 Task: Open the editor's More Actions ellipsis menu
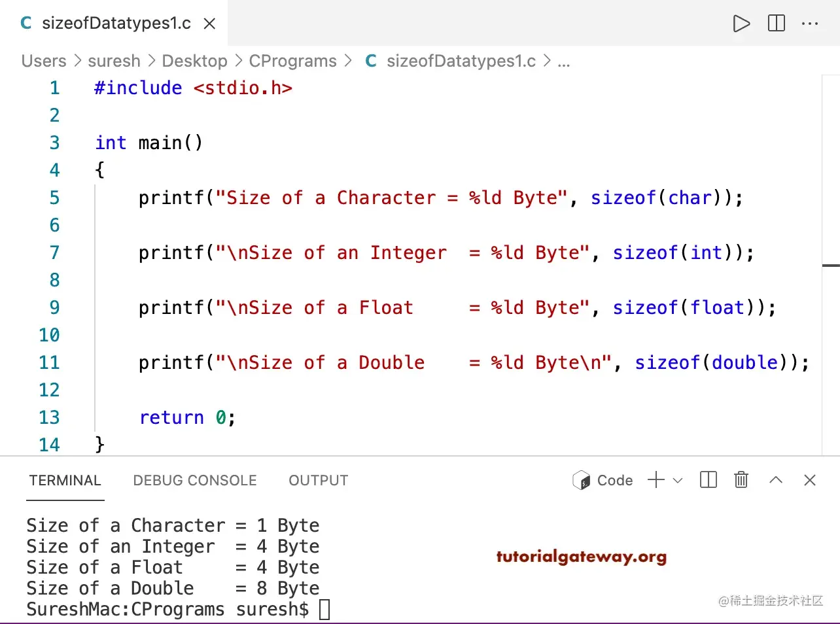tap(810, 24)
